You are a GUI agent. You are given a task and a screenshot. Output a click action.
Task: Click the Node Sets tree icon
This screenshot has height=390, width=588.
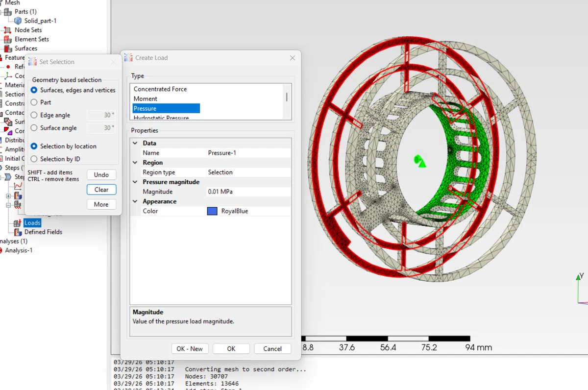(7, 30)
